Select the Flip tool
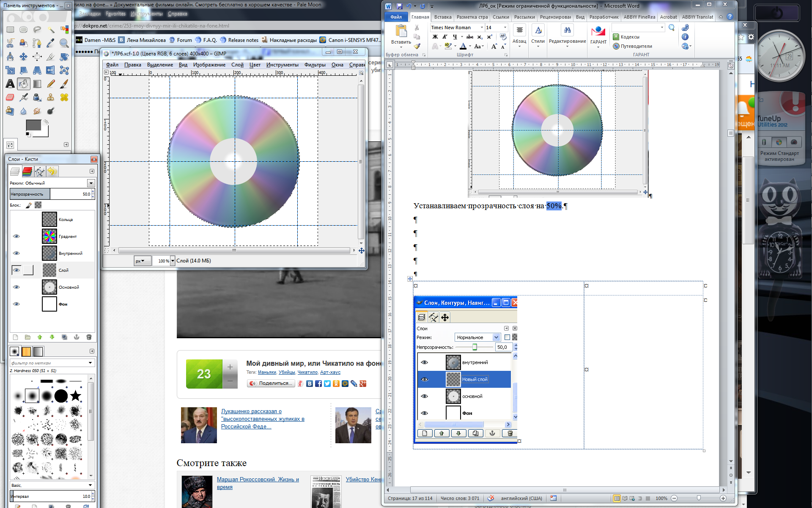 (51, 70)
